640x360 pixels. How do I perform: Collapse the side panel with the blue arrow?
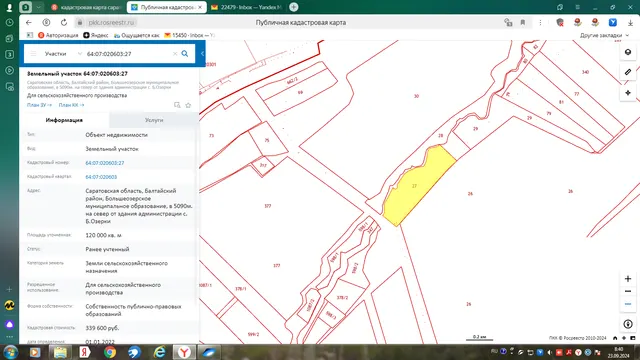pos(202,53)
